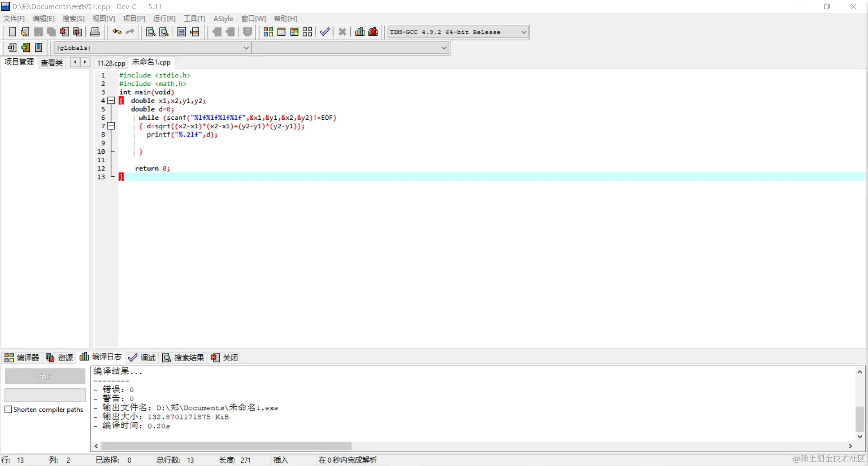This screenshot has height=466, width=868.
Task: Click the compile log scroll up arrow
Action: [860, 372]
